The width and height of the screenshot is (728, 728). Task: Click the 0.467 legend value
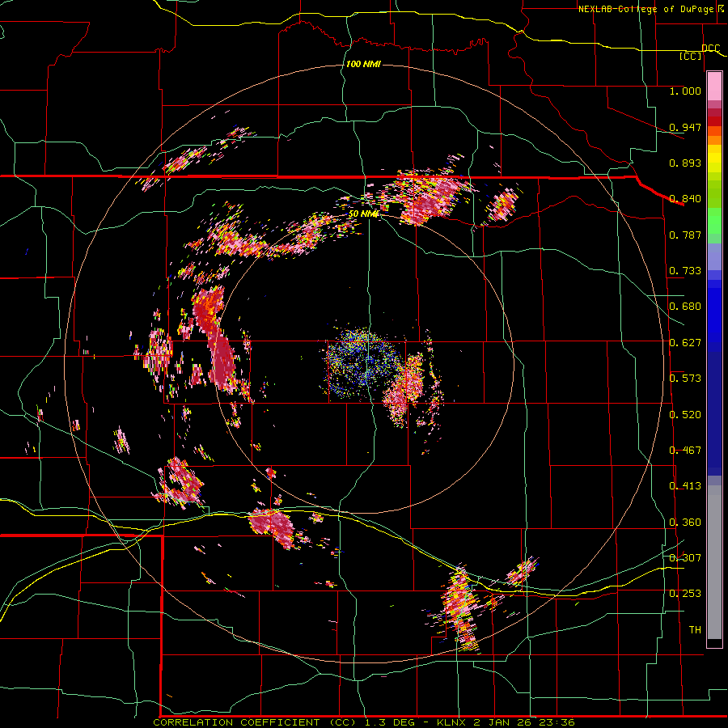point(685,451)
